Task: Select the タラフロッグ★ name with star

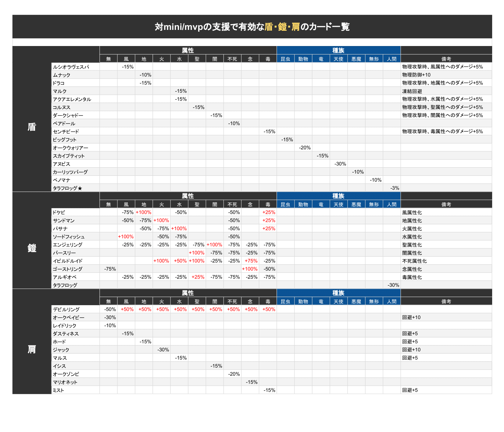Action: [x=67, y=188]
